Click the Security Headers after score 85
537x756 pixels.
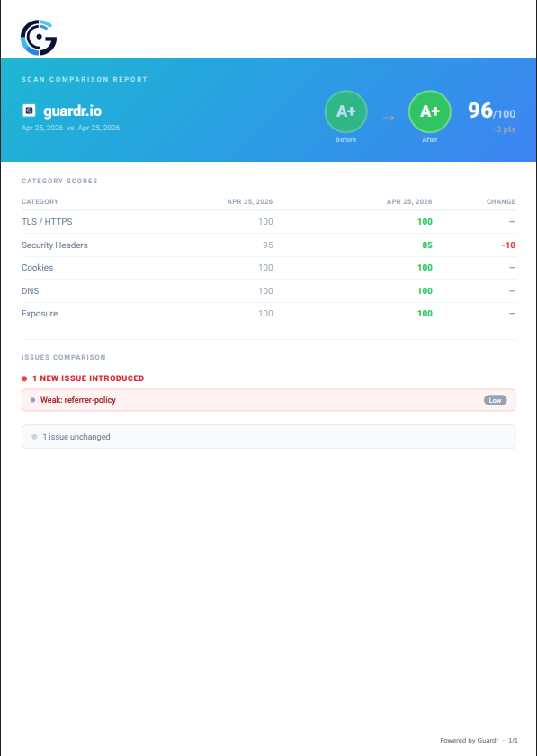click(x=427, y=245)
